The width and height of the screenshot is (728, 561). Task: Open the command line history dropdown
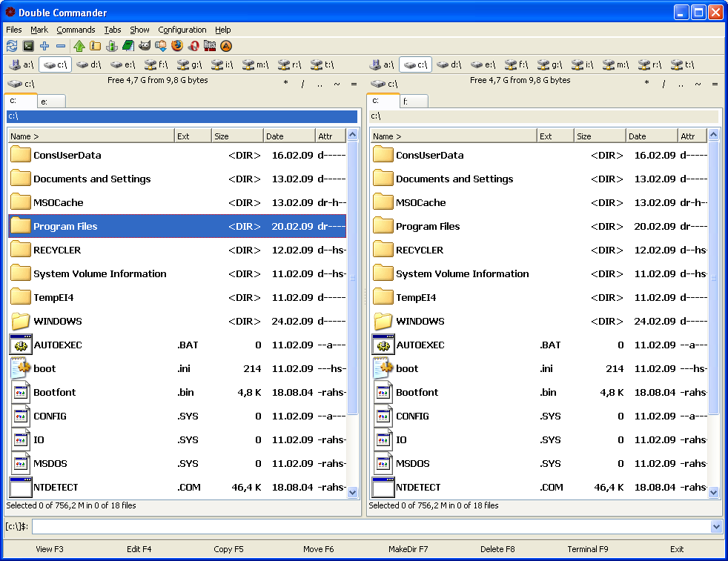click(716, 526)
